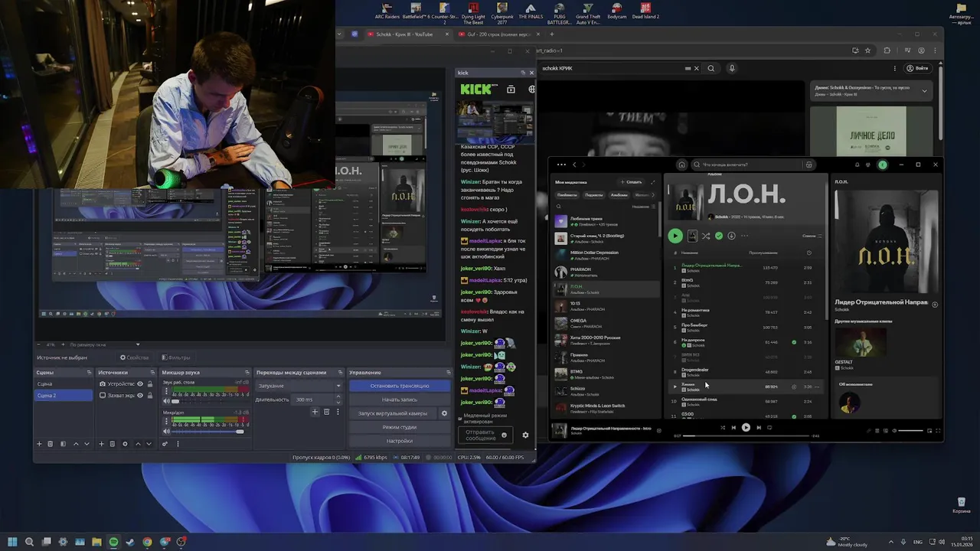
Task: Enable shuffle for the Л.О.Н. album
Action: click(x=706, y=236)
